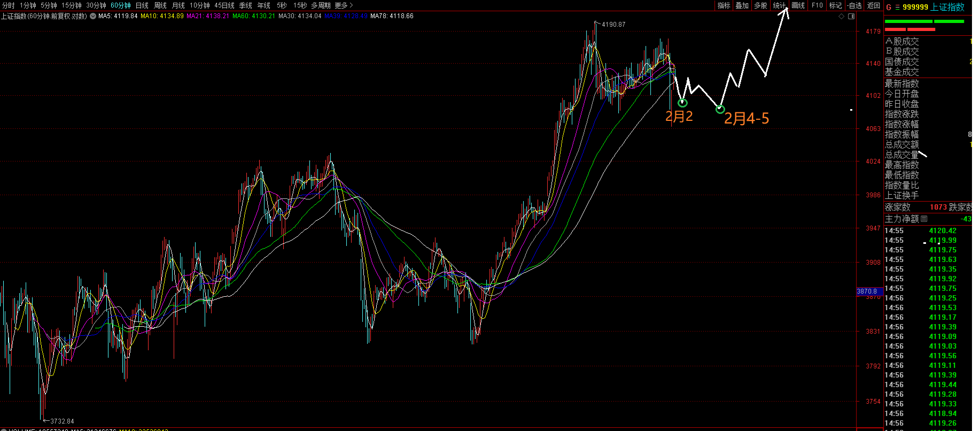Image resolution: width=980 pixels, height=431 pixels.
Task: Switch to the 日线 period tab
Action: click(x=142, y=5)
